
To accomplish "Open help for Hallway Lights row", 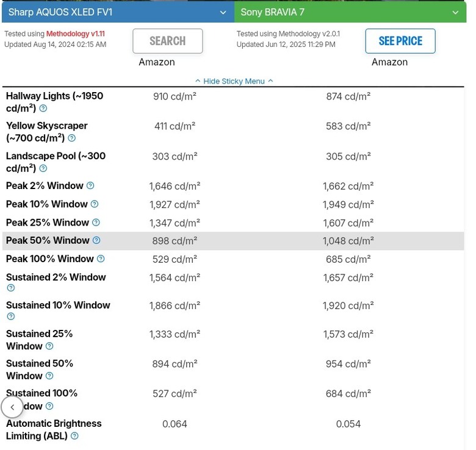I will 43,109.
